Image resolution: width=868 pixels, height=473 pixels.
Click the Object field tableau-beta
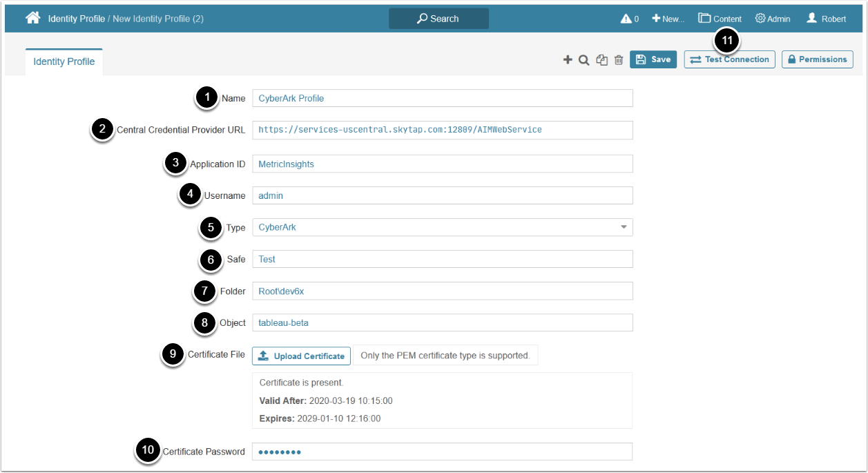pyautogui.click(x=443, y=322)
